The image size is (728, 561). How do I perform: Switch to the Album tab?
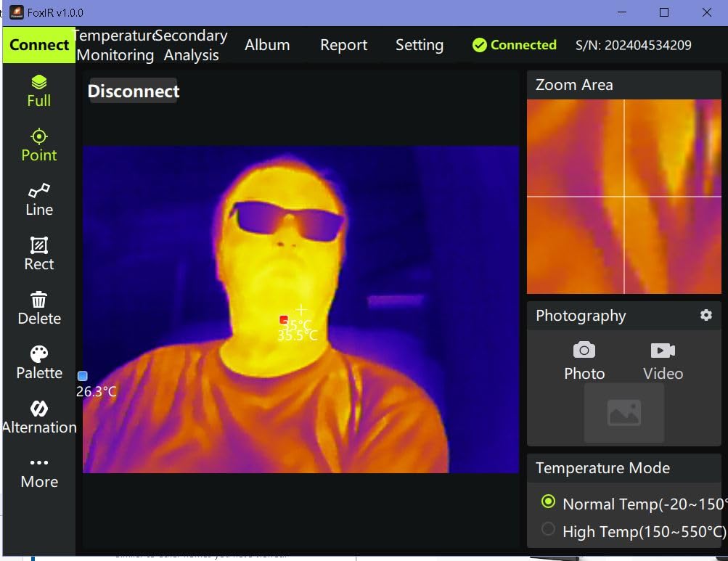[267, 44]
